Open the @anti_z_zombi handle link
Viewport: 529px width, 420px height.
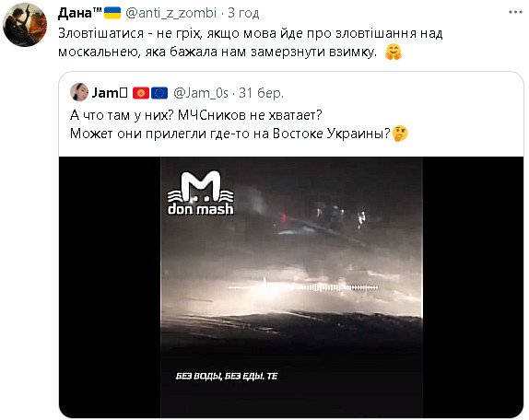(170, 13)
